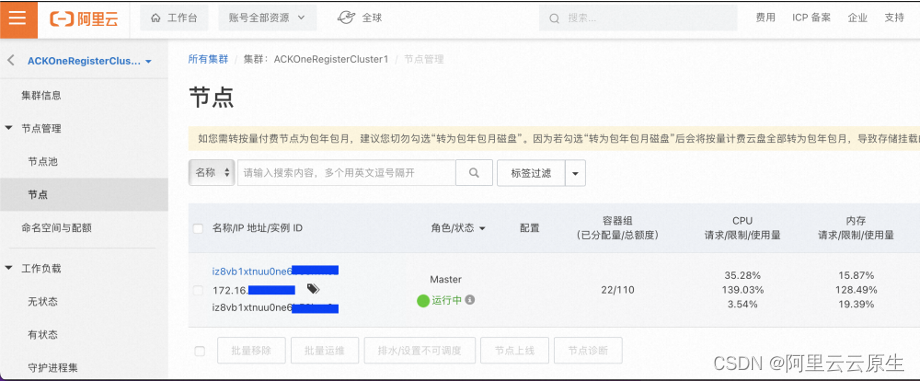Image resolution: width=920 pixels, height=382 pixels.
Task: Click the 标签过滤 button
Action: [531, 173]
